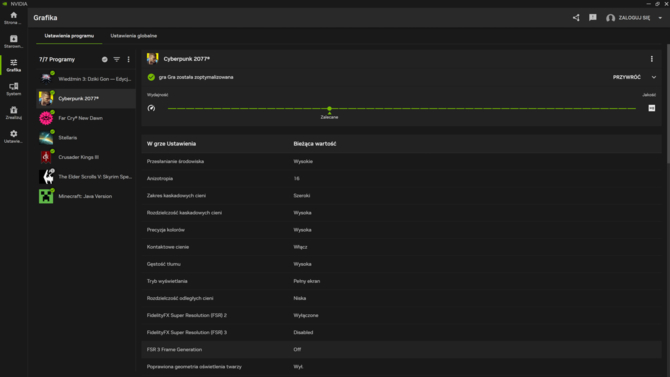This screenshot has width=670, height=377.
Task: Click Zakres kaskadowych cieni row
Action: coord(401,195)
